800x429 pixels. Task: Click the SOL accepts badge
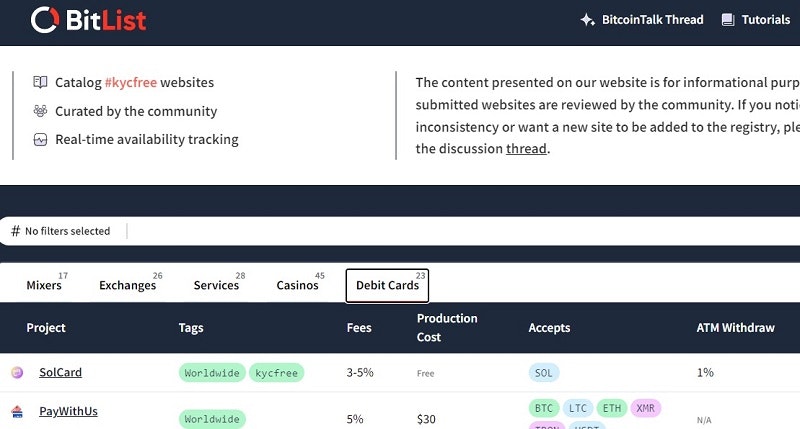(544, 373)
